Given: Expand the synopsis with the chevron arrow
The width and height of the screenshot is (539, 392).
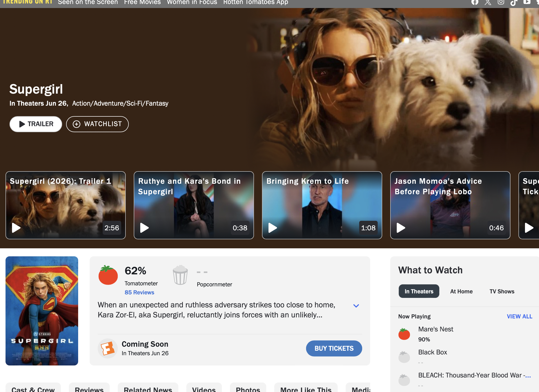Looking at the screenshot, I should (x=356, y=306).
